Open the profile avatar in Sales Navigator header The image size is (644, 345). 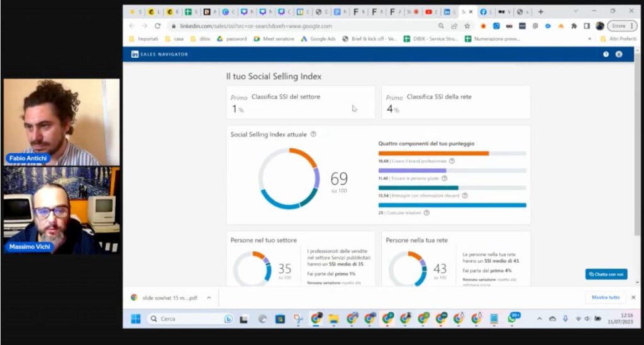[x=619, y=54]
